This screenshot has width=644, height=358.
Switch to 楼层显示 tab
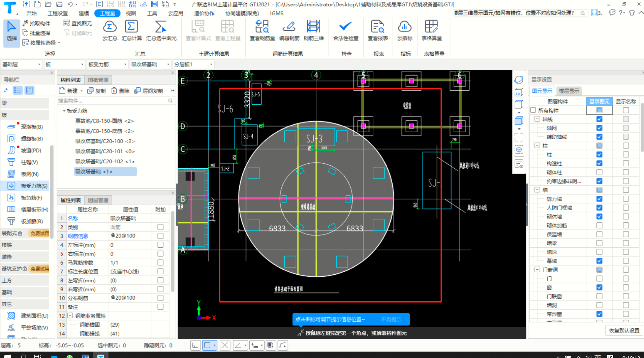coord(569,91)
